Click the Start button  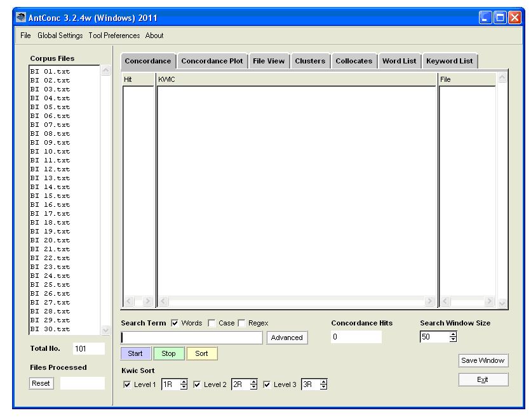(x=135, y=354)
